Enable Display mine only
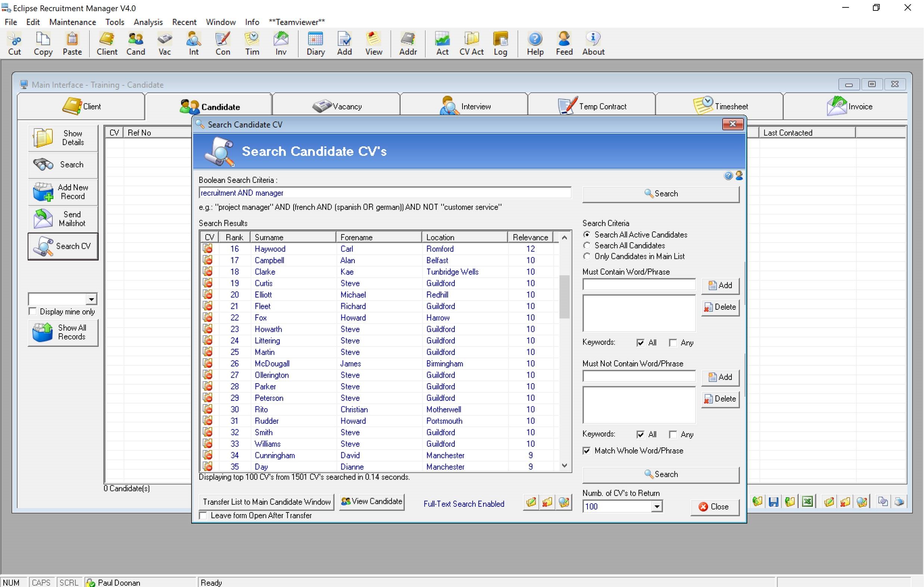This screenshot has width=924, height=587. (33, 311)
